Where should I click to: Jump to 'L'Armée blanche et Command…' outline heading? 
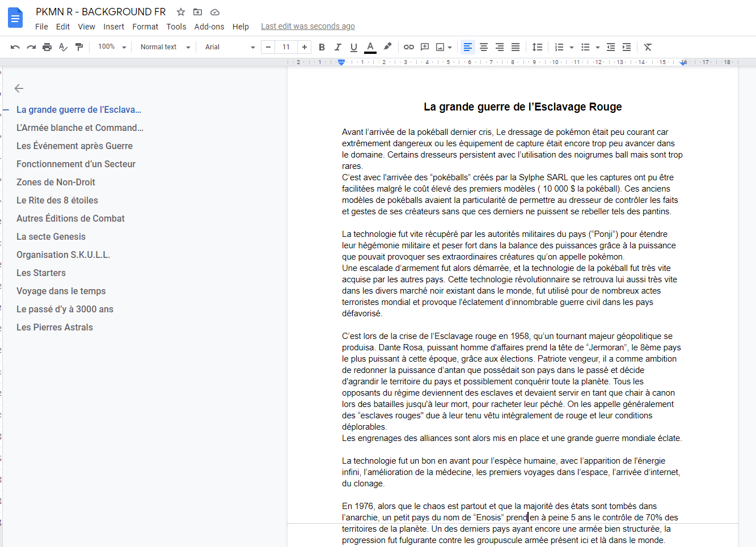[80, 128]
